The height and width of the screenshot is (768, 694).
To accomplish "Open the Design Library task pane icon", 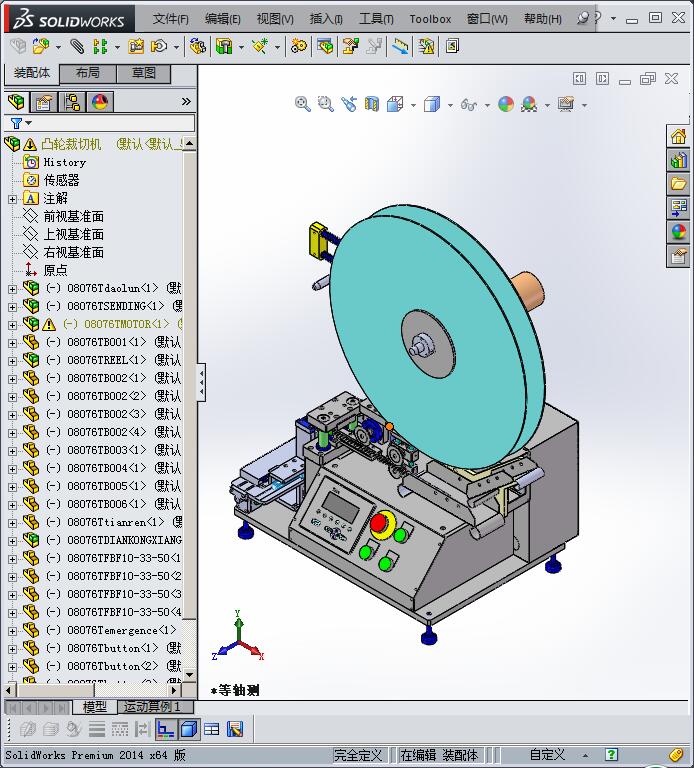I will click(678, 160).
